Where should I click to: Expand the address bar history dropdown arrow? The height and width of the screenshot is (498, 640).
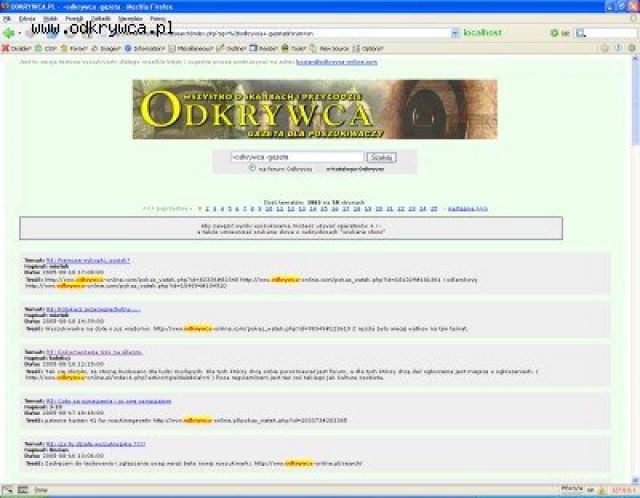coord(455,33)
